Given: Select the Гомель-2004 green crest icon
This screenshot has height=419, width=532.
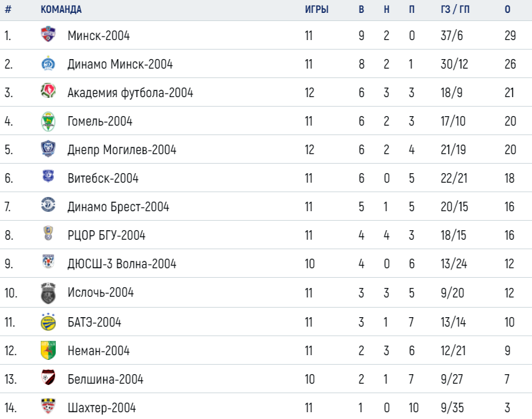Looking at the screenshot, I should [x=48, y=121].
